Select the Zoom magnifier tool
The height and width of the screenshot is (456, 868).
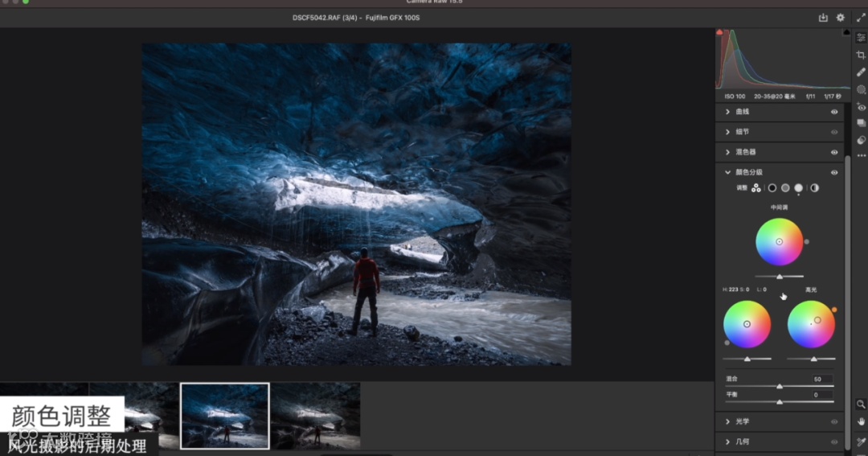(861, 404)
